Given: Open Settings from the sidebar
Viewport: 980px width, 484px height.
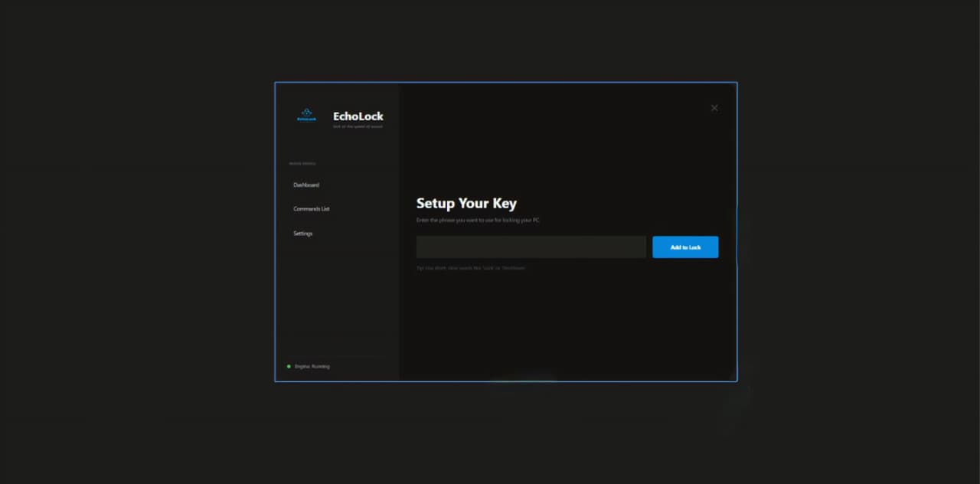Looking at the screenshot, I should coord(303,234).
